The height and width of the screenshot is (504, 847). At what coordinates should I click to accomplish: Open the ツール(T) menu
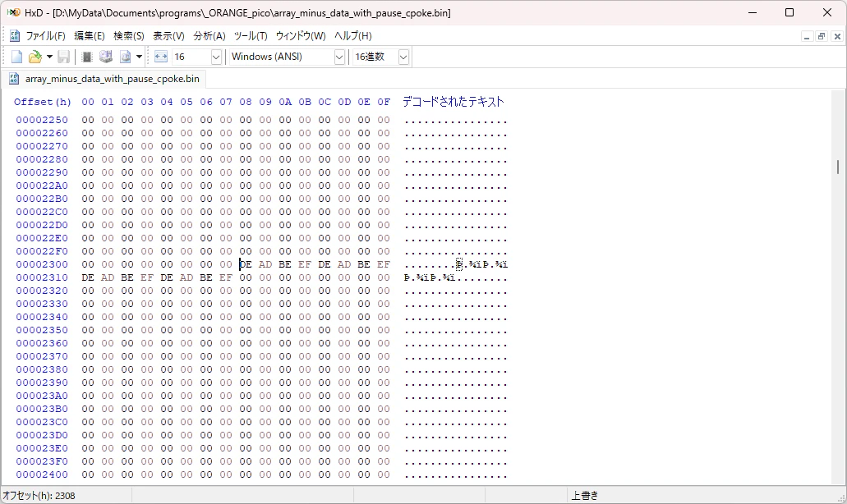[251, 36]
